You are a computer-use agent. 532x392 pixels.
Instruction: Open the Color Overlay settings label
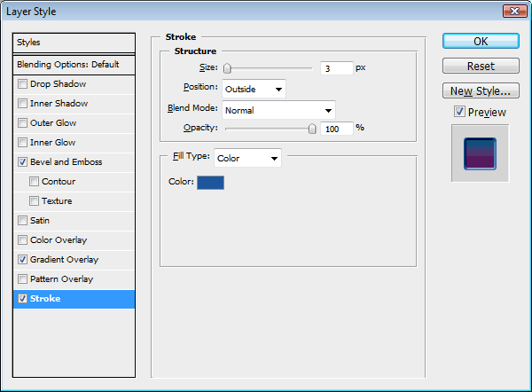(x=59, y=240)
